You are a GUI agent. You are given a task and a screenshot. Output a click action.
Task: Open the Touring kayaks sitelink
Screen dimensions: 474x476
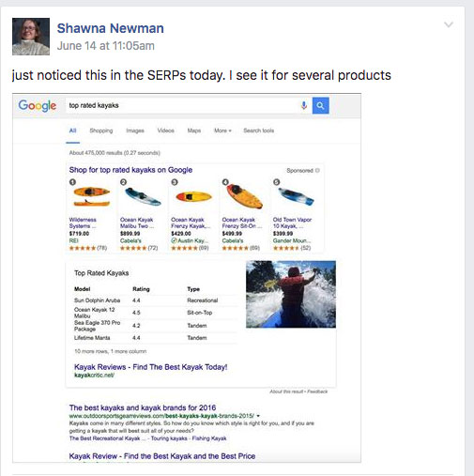[x=169, y=438]
